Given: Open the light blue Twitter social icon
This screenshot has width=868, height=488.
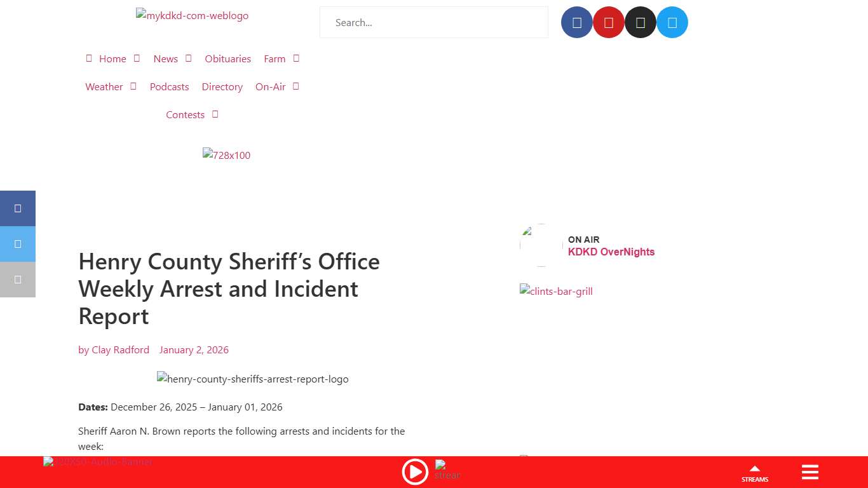Looking at the screenshot, I should click(672, 22).
